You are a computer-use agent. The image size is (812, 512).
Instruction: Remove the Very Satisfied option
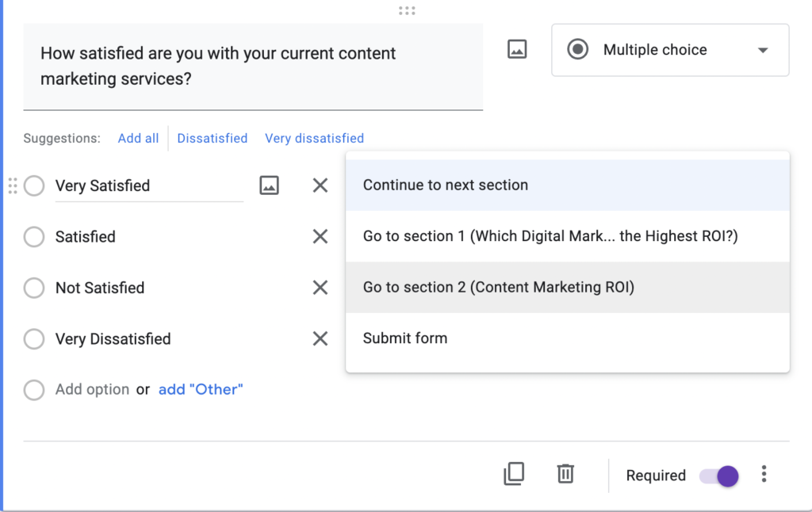point(320,185)
